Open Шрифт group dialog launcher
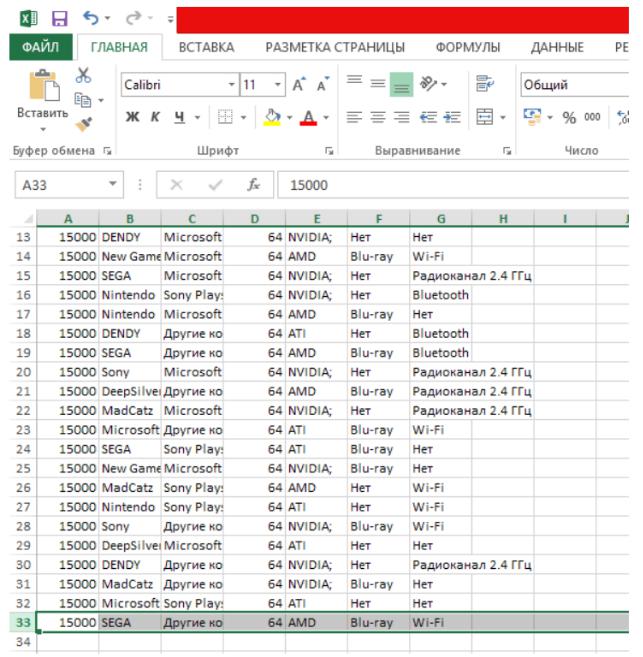This screenshot has height=657, width=643. point(329,151)
